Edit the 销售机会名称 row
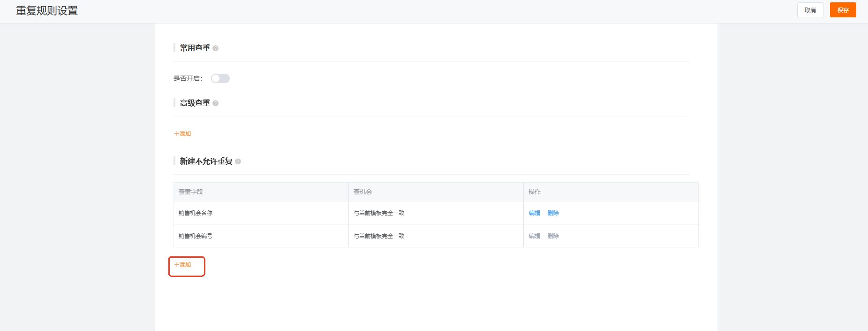 pyautogui.click(x=534, y=213)
